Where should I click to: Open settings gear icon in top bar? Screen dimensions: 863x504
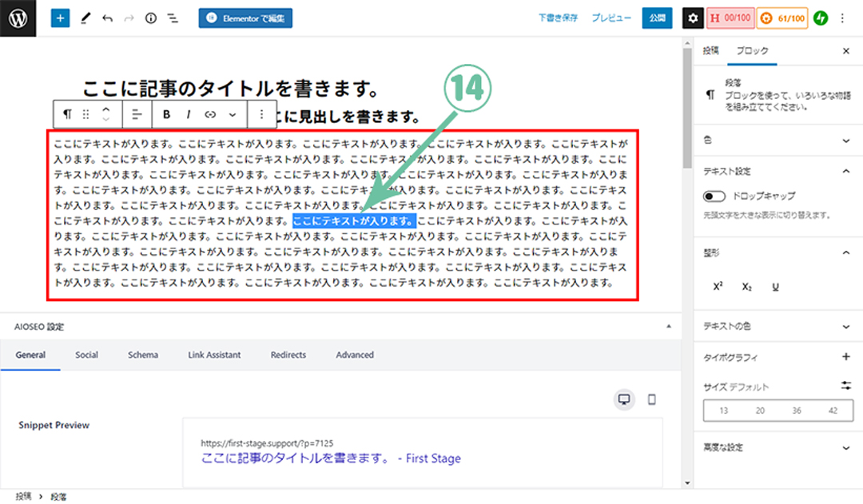pyautogui.click(x=693, y=18)
